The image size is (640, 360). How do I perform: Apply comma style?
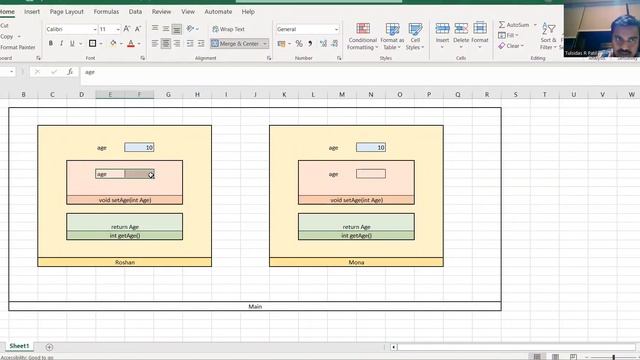(x=310, y=43)
